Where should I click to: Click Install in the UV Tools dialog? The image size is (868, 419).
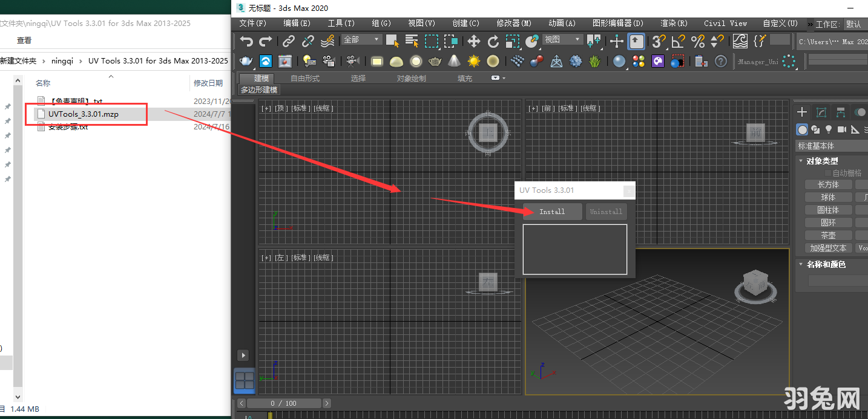(x=551, y=212)
